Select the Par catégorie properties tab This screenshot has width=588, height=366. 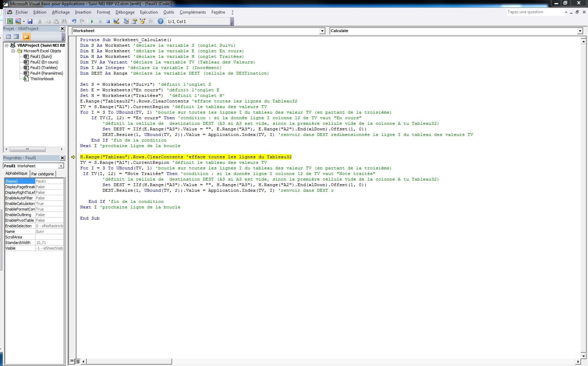tap(42, 174)
